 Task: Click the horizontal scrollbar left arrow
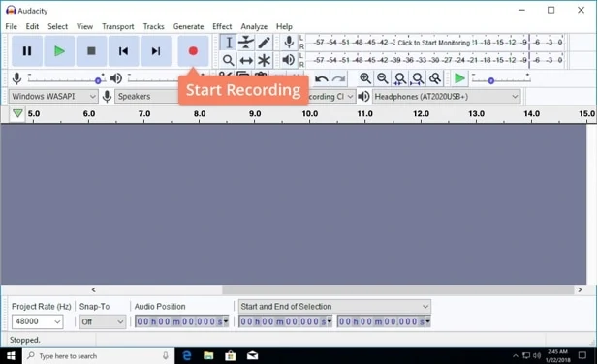click(93, 289)
